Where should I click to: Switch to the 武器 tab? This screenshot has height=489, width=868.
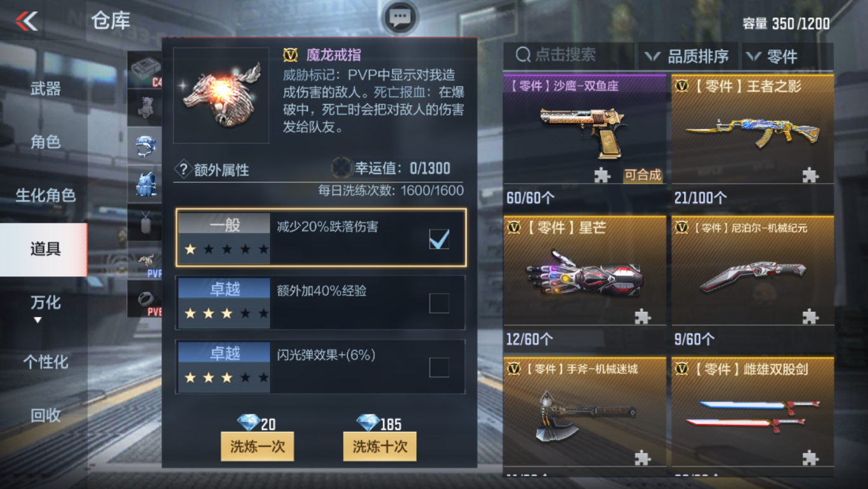[44, 89]
